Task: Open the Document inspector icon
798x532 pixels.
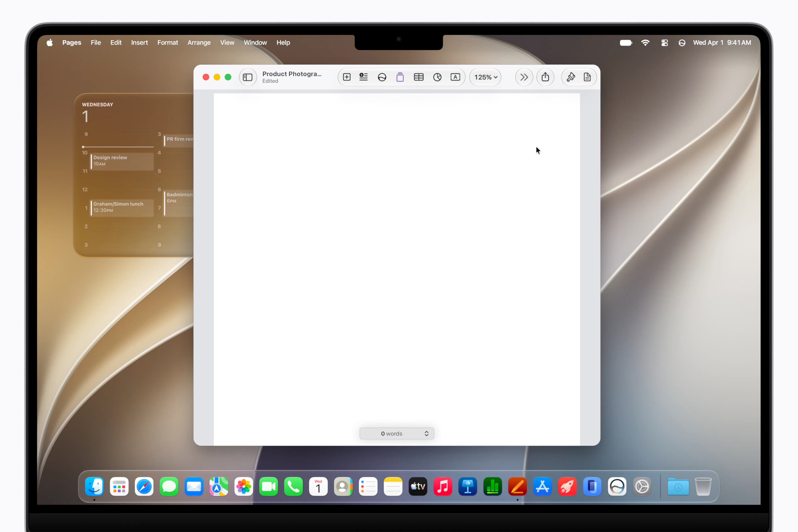Action: [587, 77]
